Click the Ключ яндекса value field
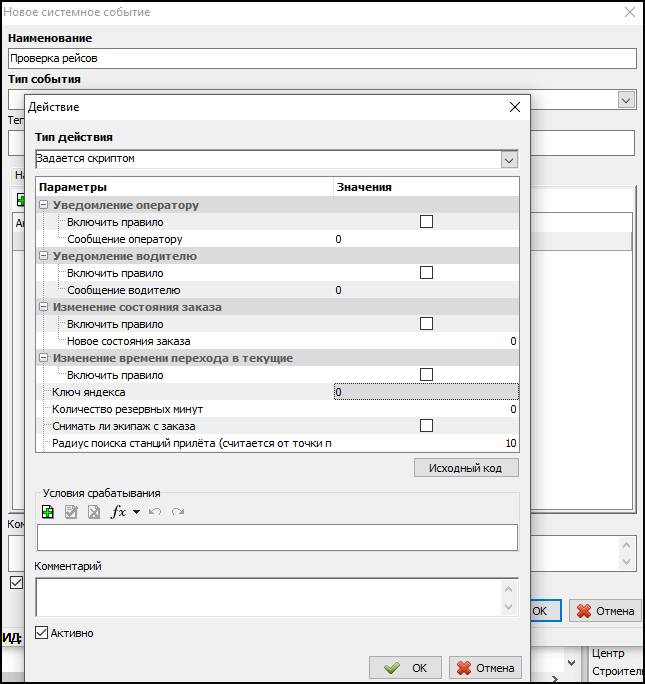The height and width of the screenshot is (684, 645). point(425,392)
